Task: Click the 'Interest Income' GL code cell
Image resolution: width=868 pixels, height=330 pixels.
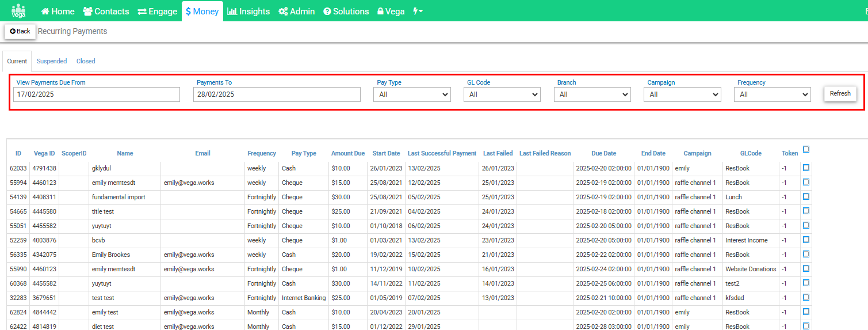Action: 747,240
